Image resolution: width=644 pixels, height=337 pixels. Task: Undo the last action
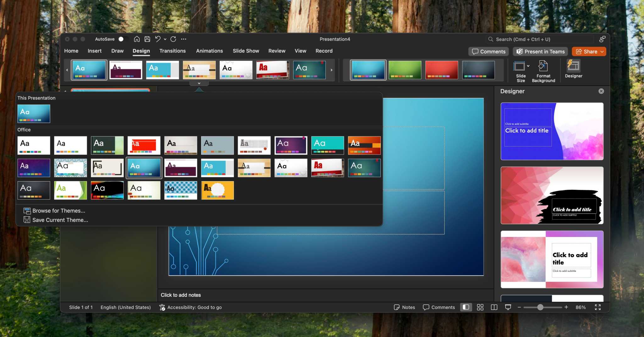pos(158,39)
